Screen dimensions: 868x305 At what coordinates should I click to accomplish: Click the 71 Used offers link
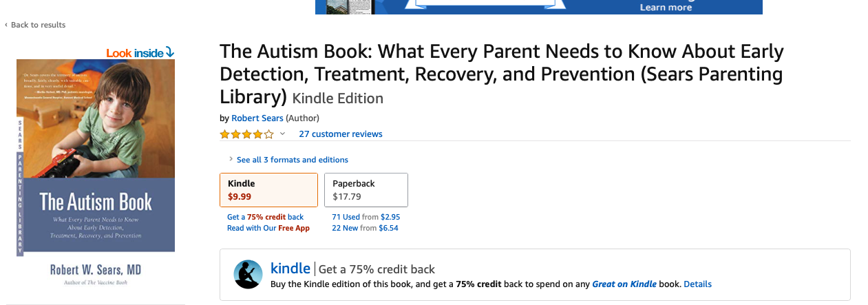[346, 217]
